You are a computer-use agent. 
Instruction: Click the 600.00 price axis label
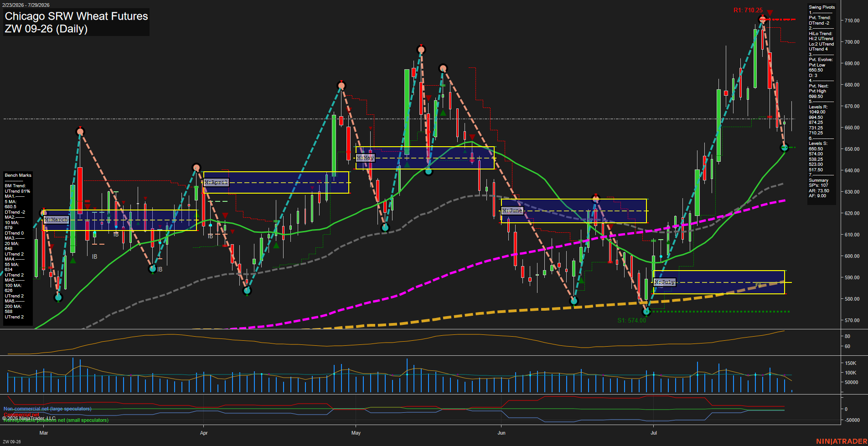pos(852,256)
